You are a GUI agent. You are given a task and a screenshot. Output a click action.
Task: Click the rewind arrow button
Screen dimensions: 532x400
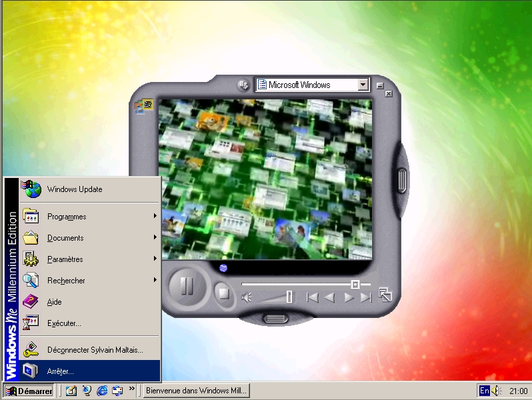330,297
